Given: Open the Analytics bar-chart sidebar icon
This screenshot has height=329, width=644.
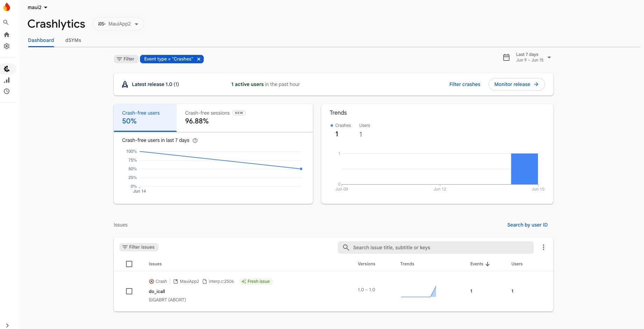Looking at the screenshot, I should click(x=7, y=80).
